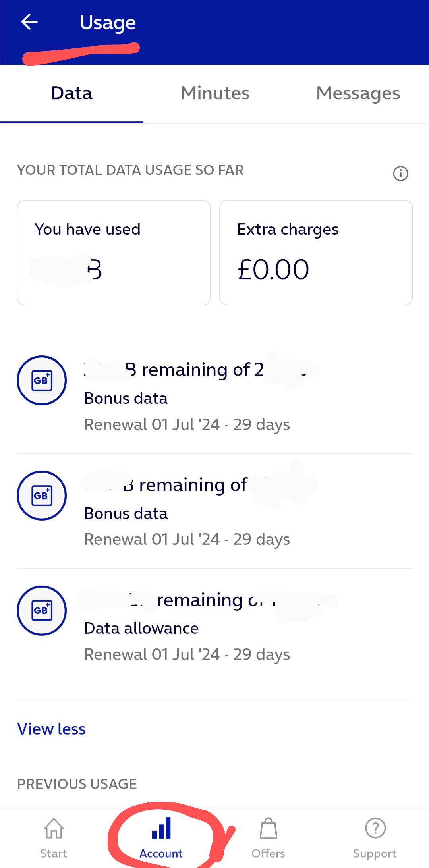This screenshot has width=429, height=868.
Task: Select the Data tab
Action: tap(72, 94)
